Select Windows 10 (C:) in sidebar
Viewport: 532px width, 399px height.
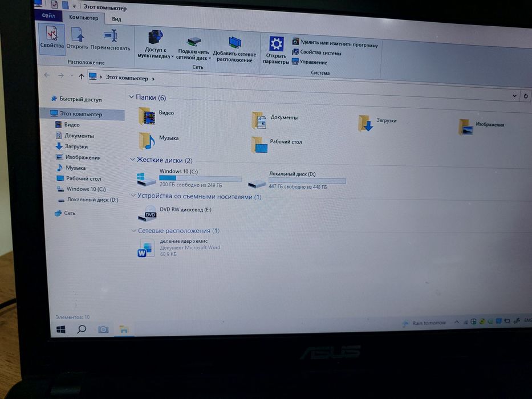click(82, 189)
